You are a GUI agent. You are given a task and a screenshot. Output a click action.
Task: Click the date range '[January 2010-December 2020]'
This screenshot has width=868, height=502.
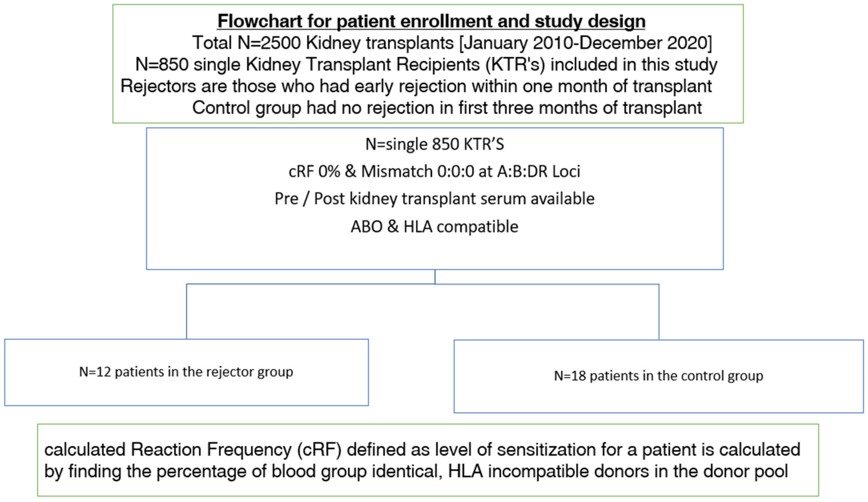pos(585,43)
